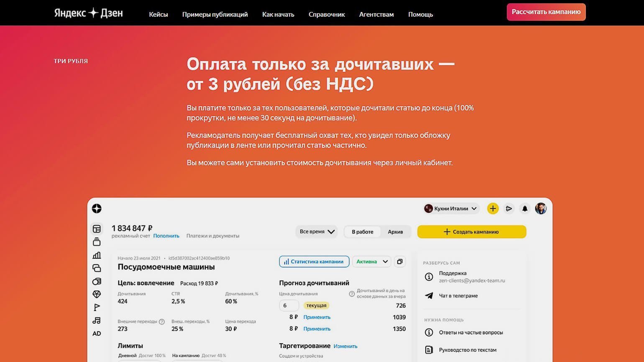Open Платежи и документы
Image resolution: width=644 pixels, height=362 pixels.
(213, 236)
